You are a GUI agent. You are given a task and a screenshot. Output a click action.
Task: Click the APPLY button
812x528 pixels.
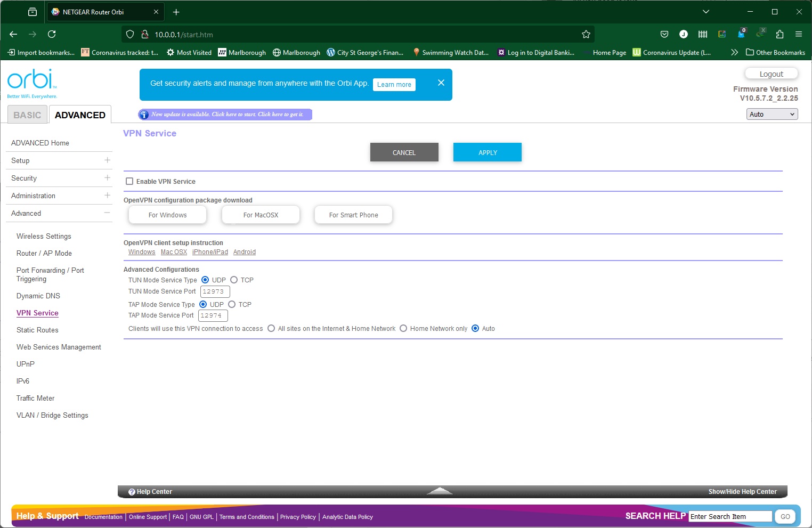[x=488, y=152]
